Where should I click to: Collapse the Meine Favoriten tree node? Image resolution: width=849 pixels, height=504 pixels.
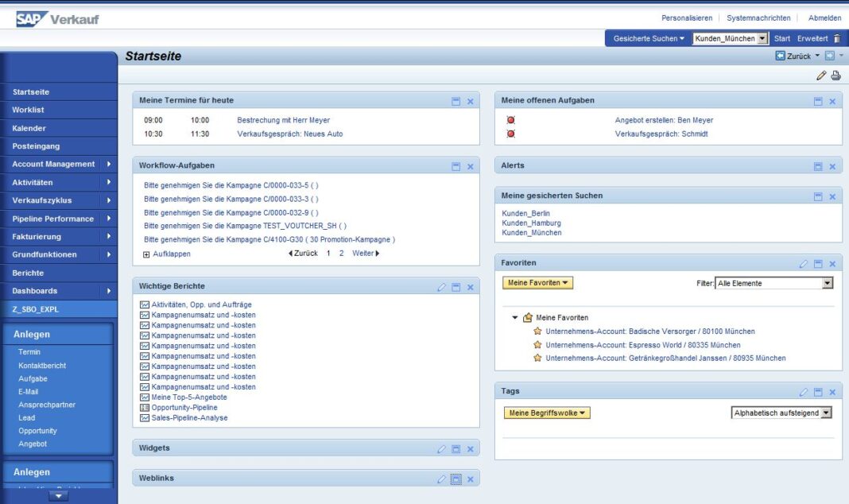[515, 317]
